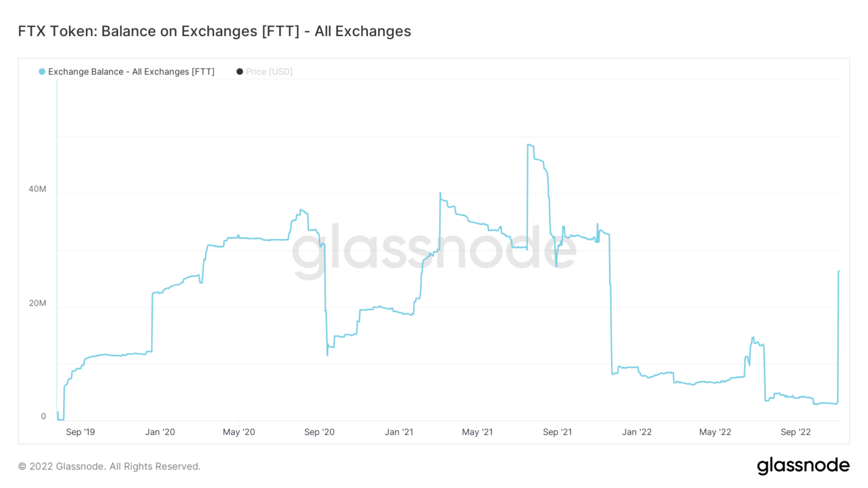Click the chart title FTX Token: Balance on Exchanges
The image size is (868, 488).
coord(215,31)
